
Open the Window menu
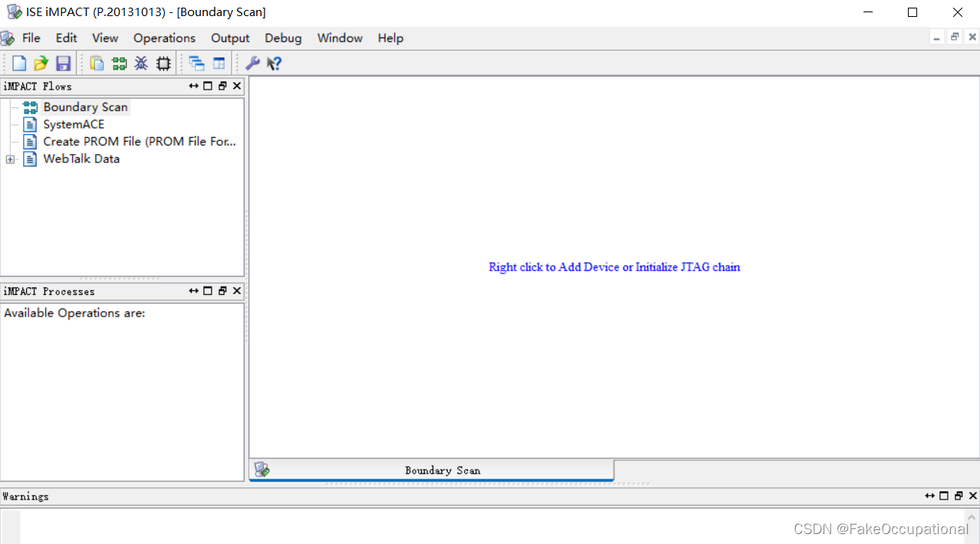pyautogui.click(x=340, y=38)
